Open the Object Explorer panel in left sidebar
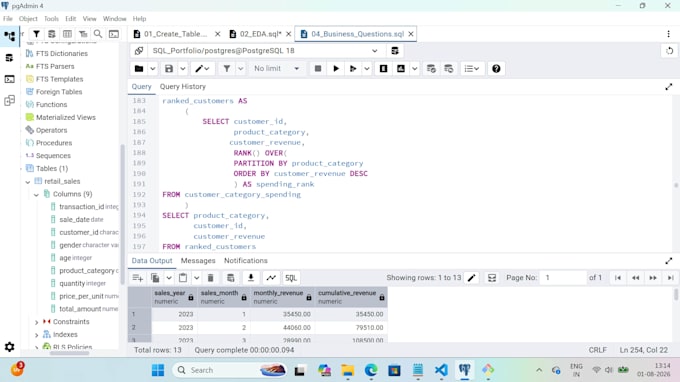 (10, 36)
